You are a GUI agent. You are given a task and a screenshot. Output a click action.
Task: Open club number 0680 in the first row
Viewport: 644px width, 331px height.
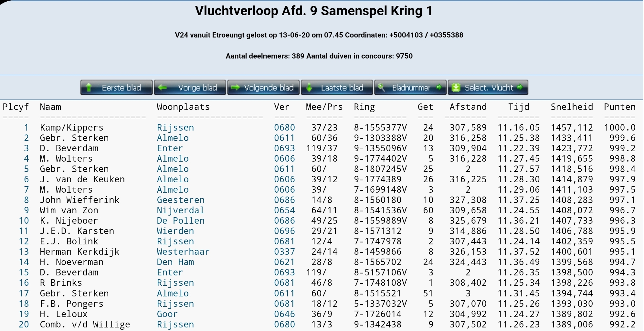pos(284,128)
